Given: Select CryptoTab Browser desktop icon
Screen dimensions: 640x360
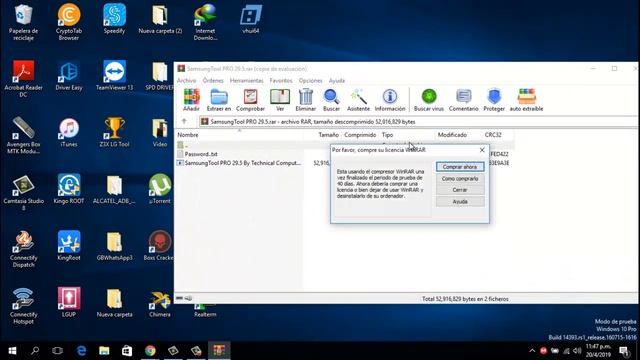Looking at the screenshot, I should coord(69,22).
